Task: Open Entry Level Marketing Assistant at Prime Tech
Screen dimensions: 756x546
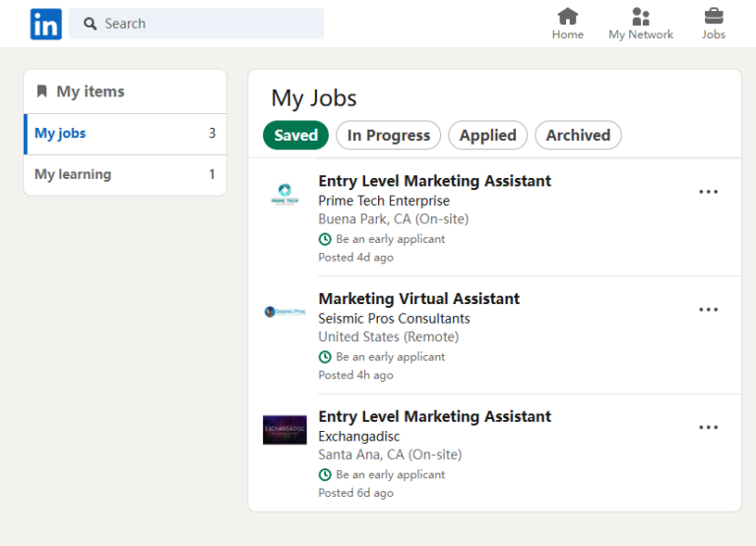Action: [434, 181]
